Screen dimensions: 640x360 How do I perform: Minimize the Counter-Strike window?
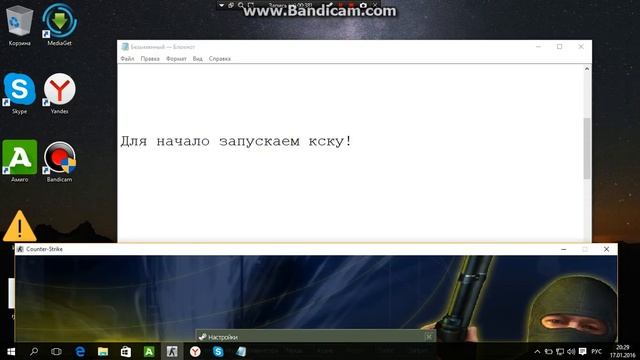click(x=564, y=249)
